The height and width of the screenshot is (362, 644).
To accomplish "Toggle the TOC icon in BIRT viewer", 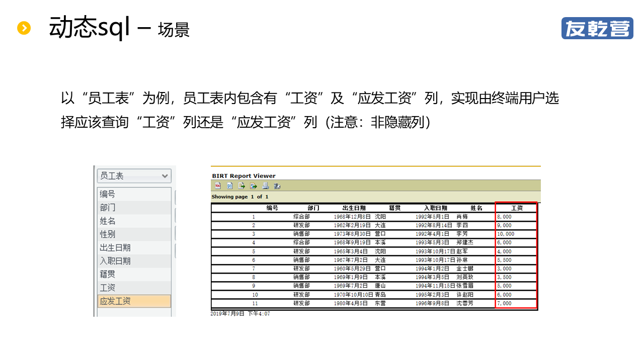I will click(x=218, y=186).
